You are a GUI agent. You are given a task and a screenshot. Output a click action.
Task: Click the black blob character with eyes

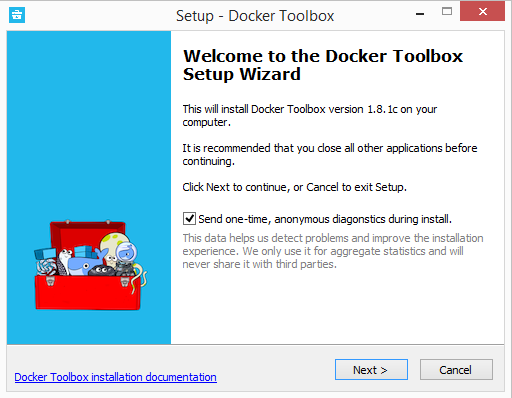[x=102, y=270]
